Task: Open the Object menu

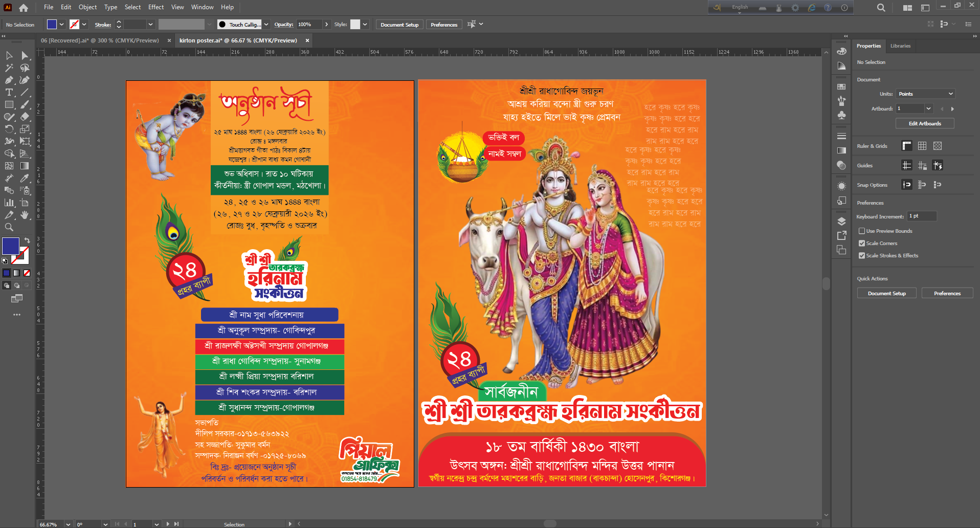Action: coord(87,7)
